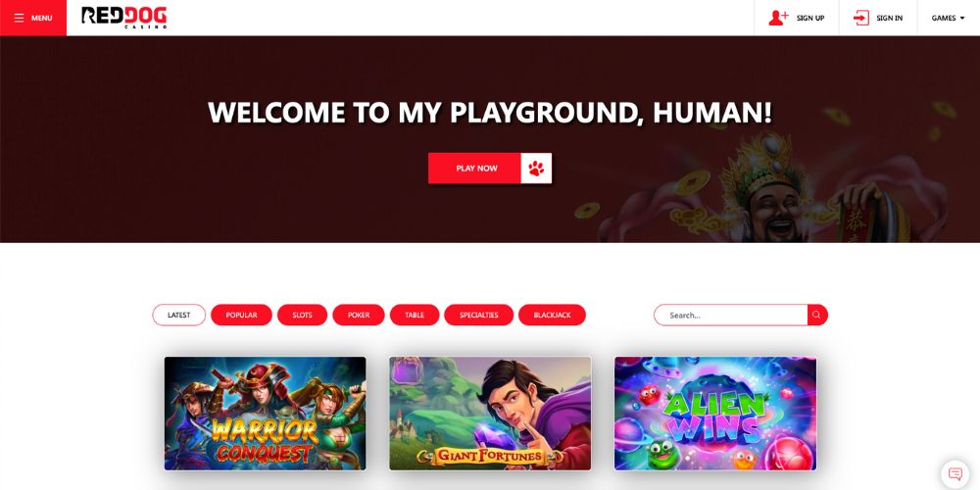Viewport: 980px width, 490px height.
Task: Open the Warrior Conquest game thumbnail
Action: [x=265, y=414]
